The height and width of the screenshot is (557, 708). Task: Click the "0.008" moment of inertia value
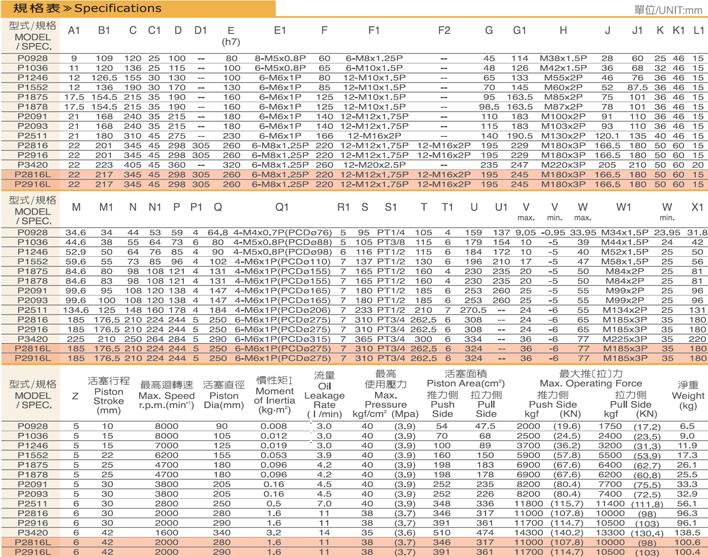coord(273,426)
